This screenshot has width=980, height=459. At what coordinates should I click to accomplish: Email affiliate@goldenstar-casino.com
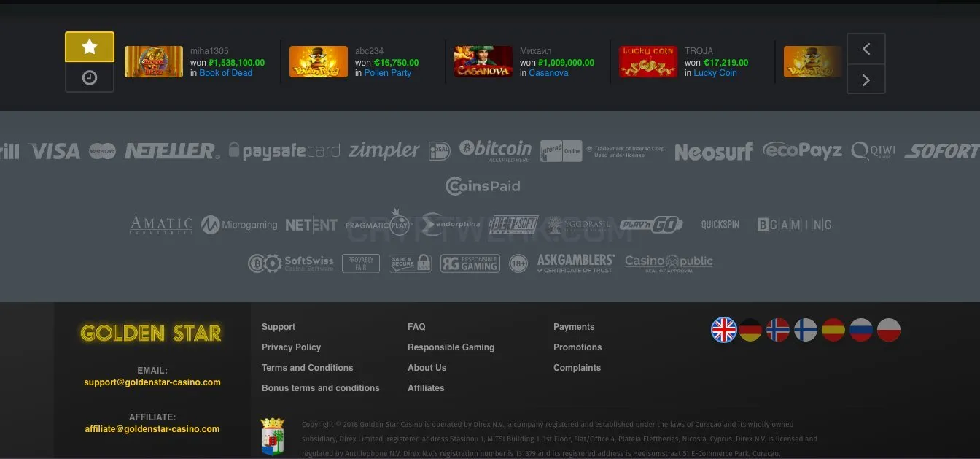[x=152, y=429]
